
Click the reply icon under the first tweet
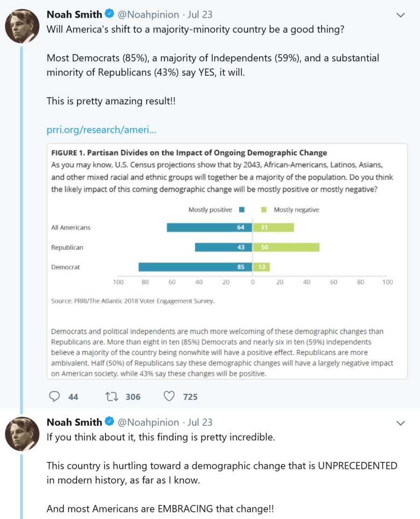[x=55, y=397]
